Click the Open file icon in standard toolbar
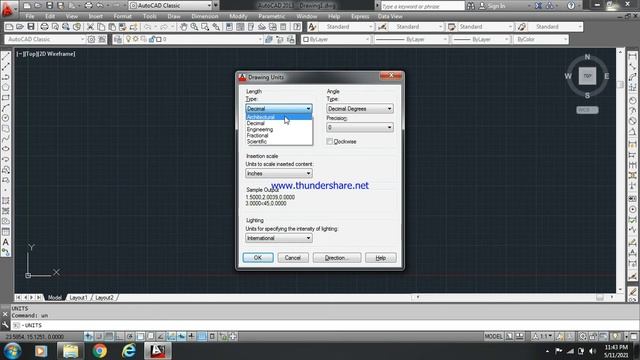 20,27
